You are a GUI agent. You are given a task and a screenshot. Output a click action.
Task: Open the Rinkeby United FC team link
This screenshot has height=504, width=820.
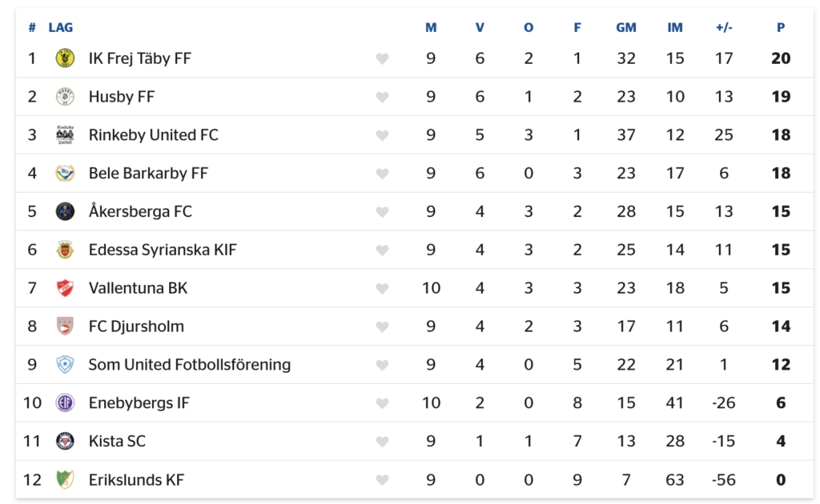point(153,134)
